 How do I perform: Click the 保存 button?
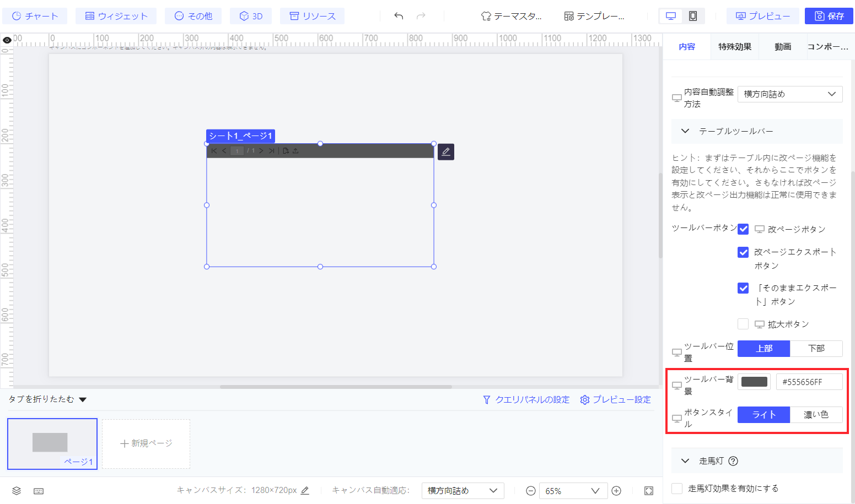pyautogui.click(x=829, y=16)
